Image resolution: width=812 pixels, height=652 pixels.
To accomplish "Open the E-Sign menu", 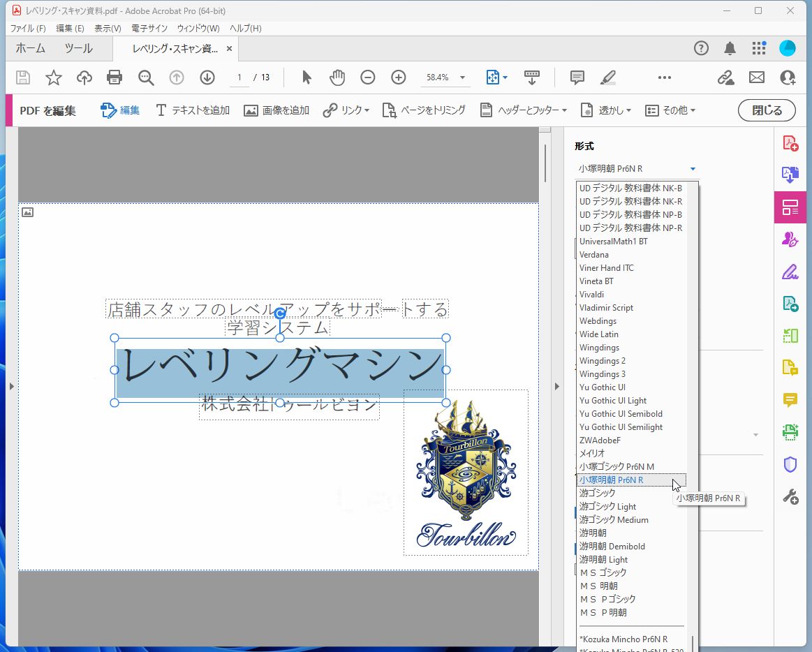I will (149, 29).
